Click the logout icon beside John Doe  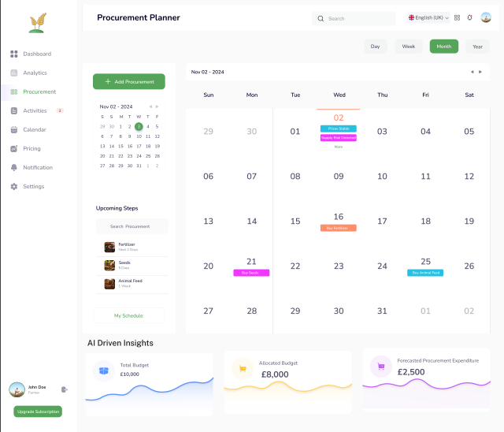tap(64, 389)
